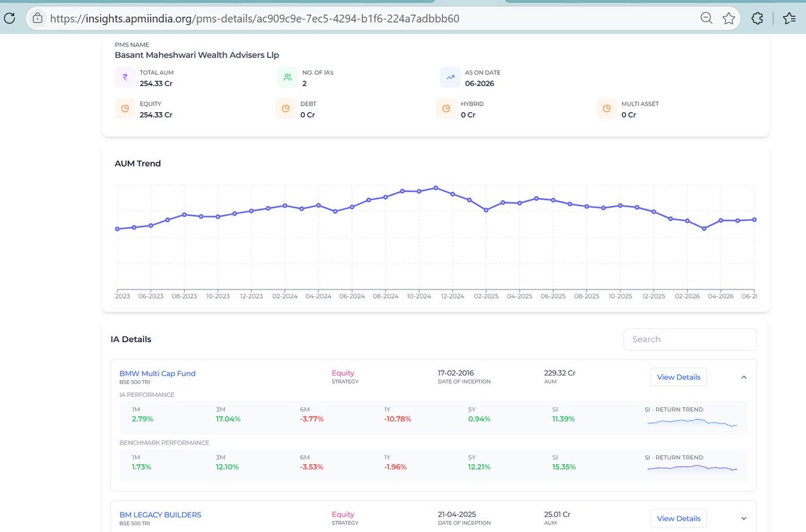Click the AUM Trend heading
Image resolution: width=806 pixels, height=532 pixels.
click(138, 163)
